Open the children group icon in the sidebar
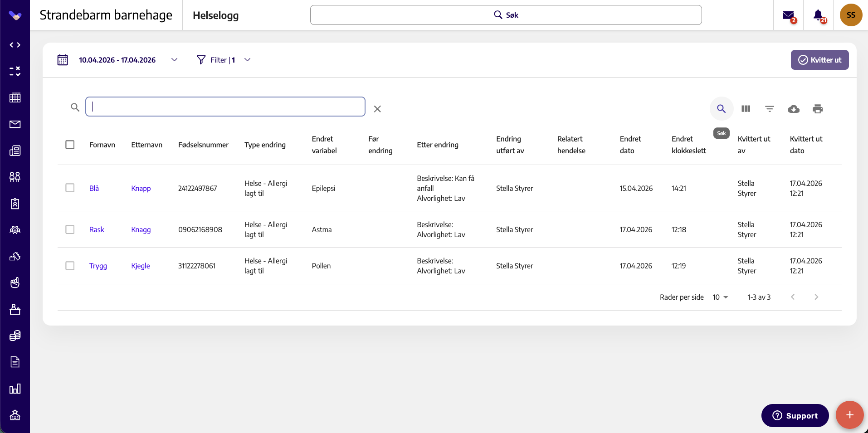The width and height of the screenshot is (868, 433). pos(15,177)
